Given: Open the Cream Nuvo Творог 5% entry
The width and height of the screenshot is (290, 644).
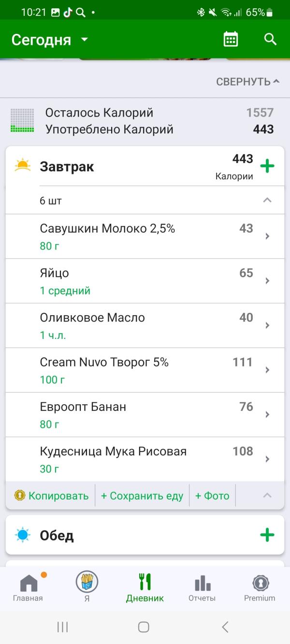Looking at the screenshot, I should [145, 370].
